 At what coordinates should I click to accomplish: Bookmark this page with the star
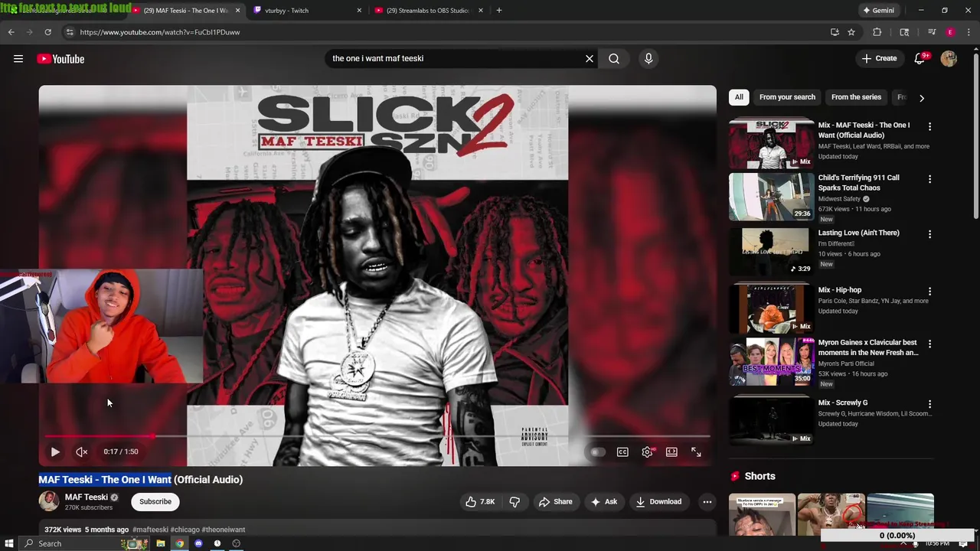click(x=851, y=32)
